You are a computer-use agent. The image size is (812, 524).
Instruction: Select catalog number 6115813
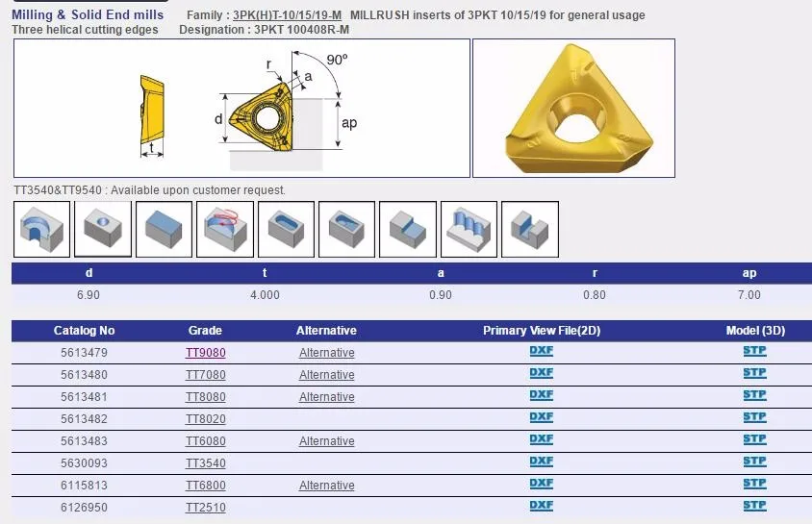tap(84, 486)
